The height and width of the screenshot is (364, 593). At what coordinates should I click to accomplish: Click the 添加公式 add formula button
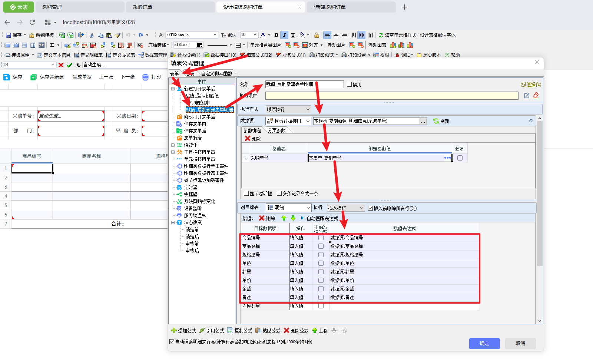point(183,331)
